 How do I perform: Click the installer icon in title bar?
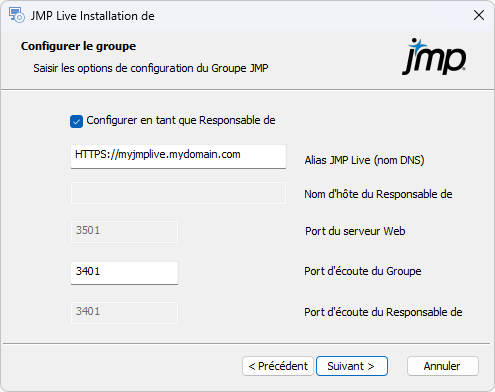pos(16,15)
